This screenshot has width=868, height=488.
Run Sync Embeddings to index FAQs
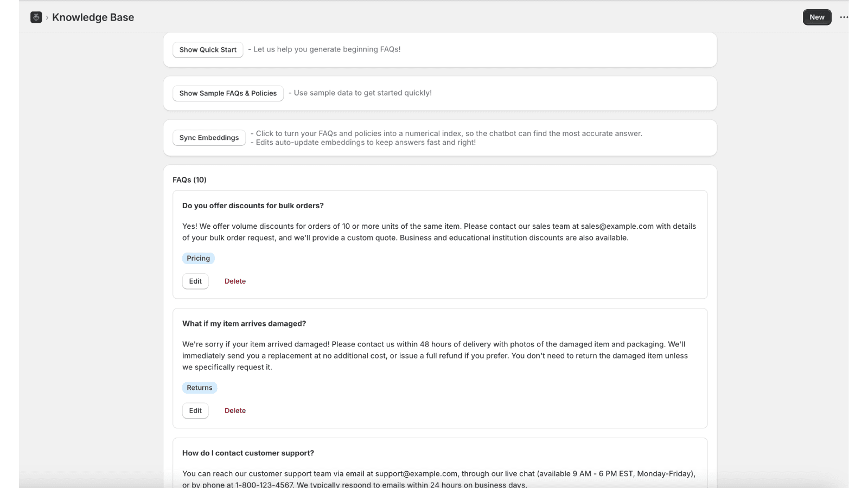tap(209, 137)
